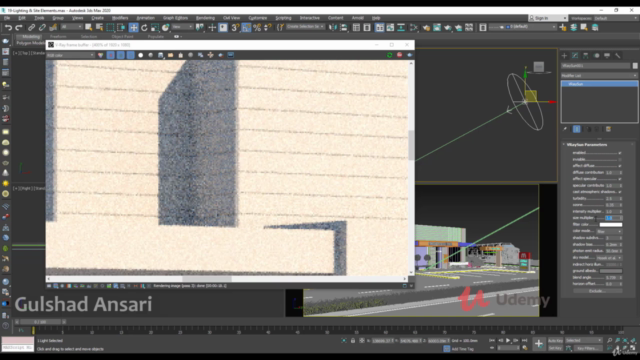
Task: Toggle the VRaySun enabled checkbox
Action: pyautogui.click(x=620, y=153)
